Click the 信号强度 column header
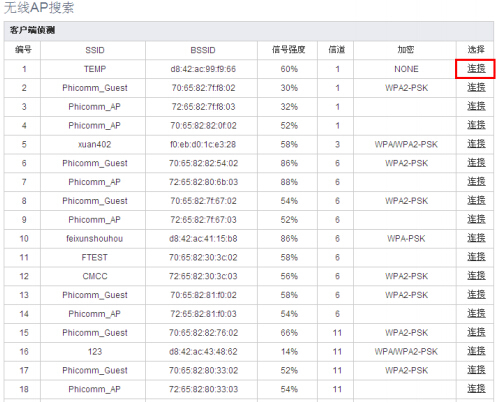 288,50
